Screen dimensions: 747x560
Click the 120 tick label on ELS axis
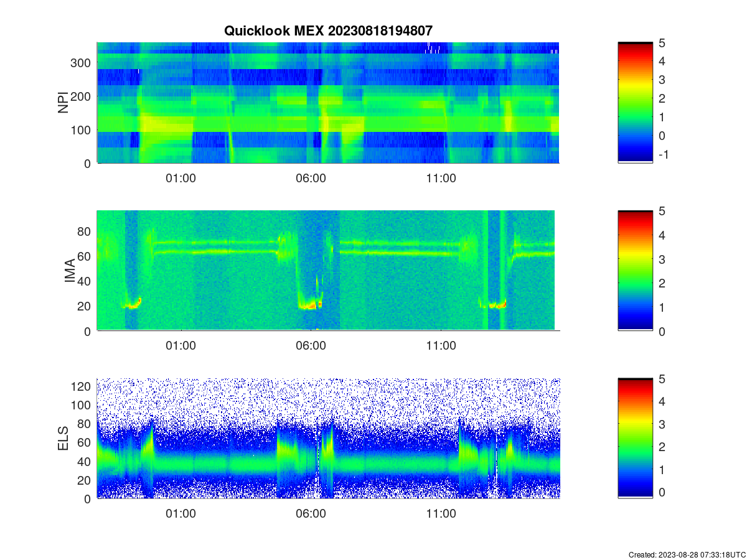82,386
